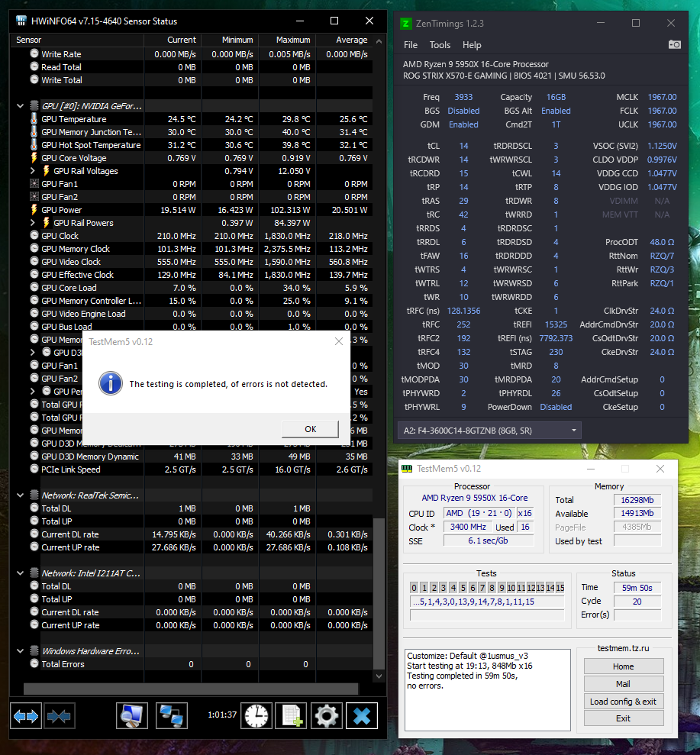Click the GPU Hot Spot Temperature thermometer icon
The image size is (700, 755).
pos(34,144)
